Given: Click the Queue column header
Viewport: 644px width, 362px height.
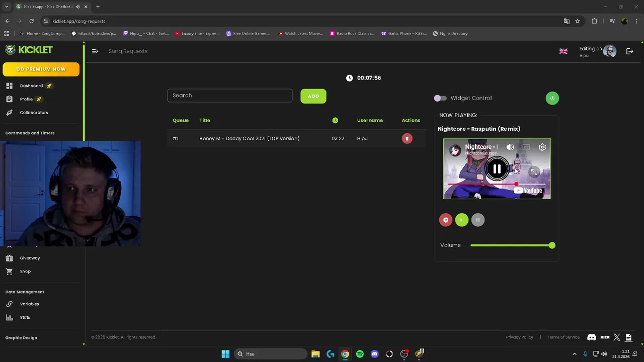Looking at the screenshot, I should coord(181,121).
